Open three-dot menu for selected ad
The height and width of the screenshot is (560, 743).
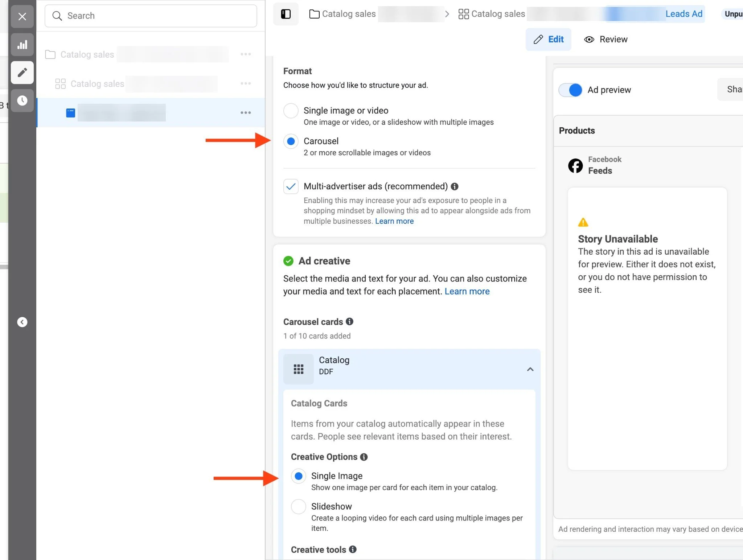click(246, 113)
